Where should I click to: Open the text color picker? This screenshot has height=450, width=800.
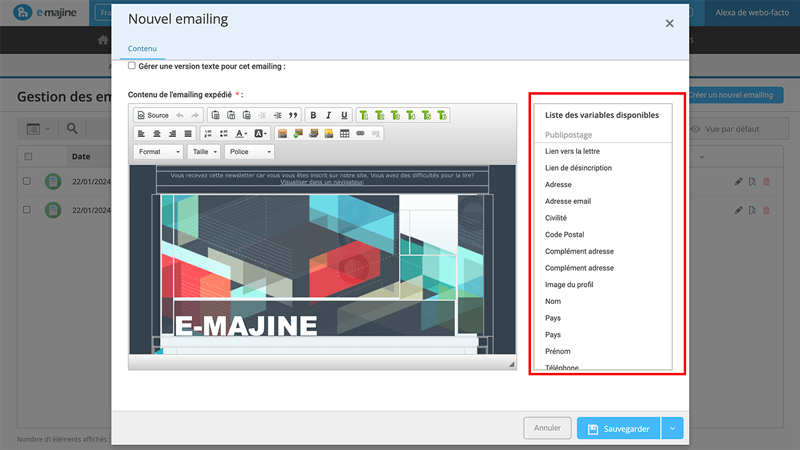point(241,134)
